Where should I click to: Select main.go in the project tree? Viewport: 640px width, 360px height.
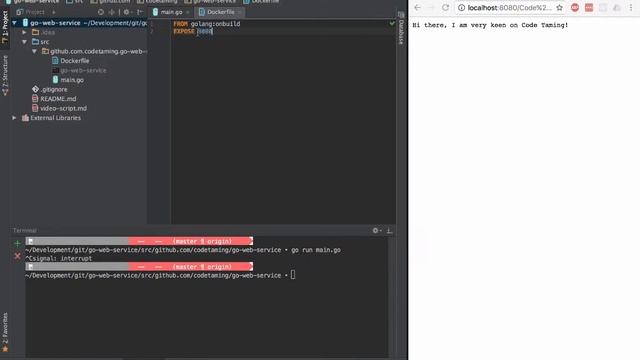click(x=72, y=80)
